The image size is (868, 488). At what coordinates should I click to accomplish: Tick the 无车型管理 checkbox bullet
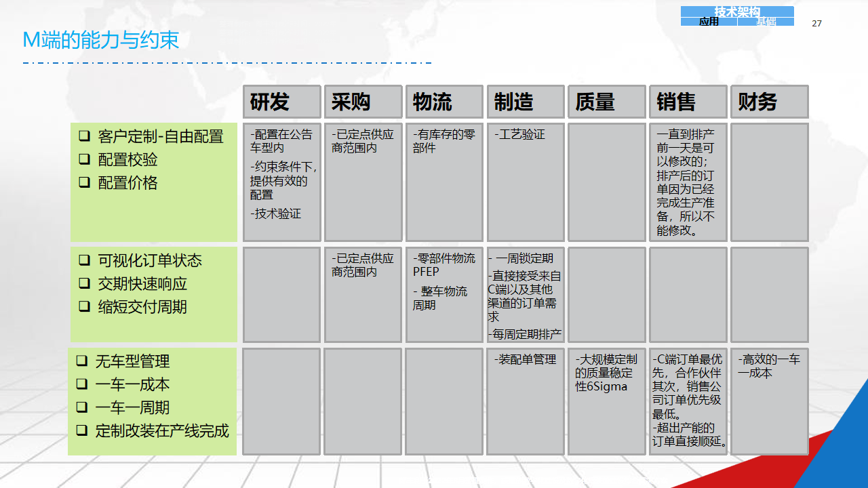point(81,361)
